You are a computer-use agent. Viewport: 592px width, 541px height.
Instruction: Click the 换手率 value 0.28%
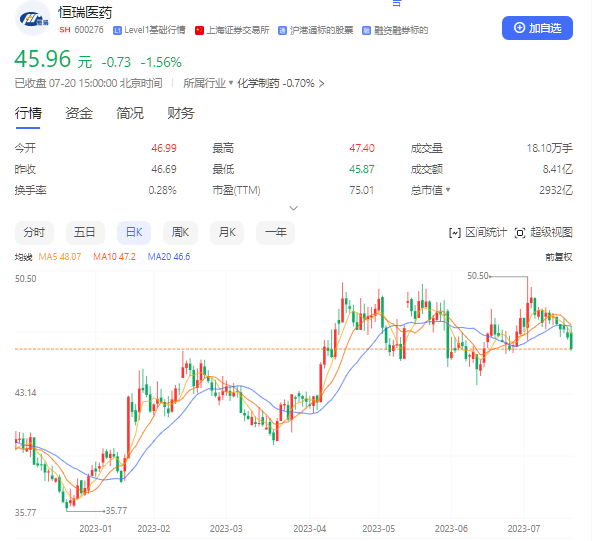pos(162,190)
